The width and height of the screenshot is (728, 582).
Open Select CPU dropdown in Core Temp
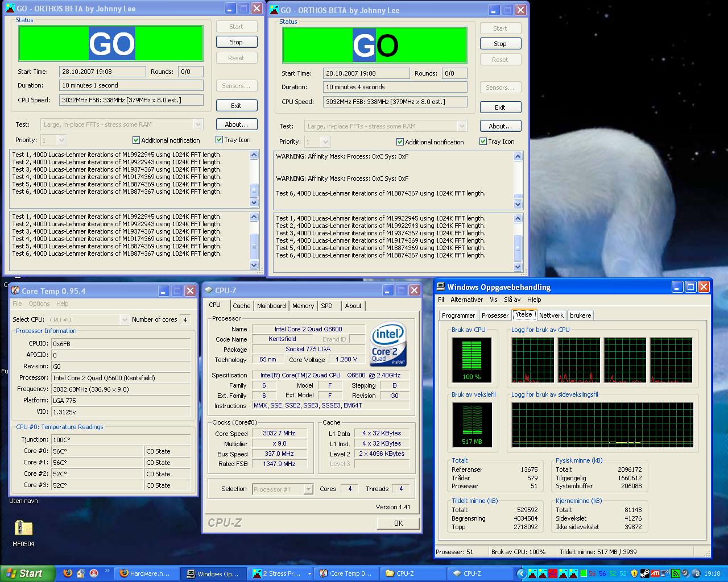[125, 320]
